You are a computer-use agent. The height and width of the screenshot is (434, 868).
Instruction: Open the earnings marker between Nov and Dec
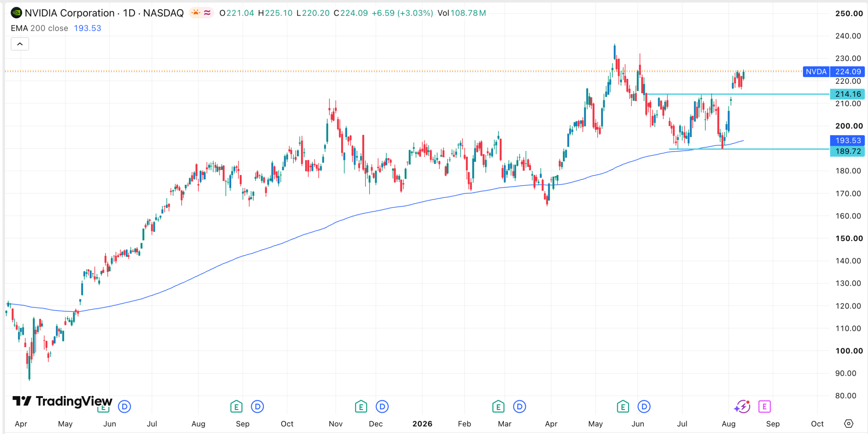[361, 407]
